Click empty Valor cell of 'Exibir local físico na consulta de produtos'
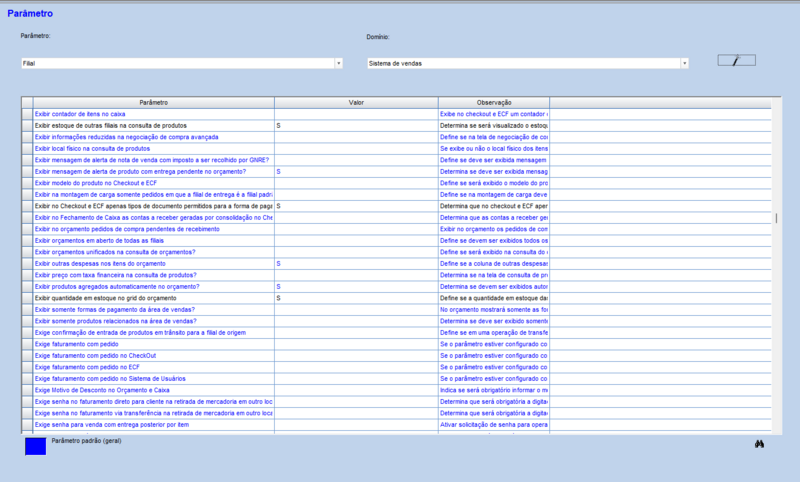This screenshot has height=482, width=800. [356, 148]
